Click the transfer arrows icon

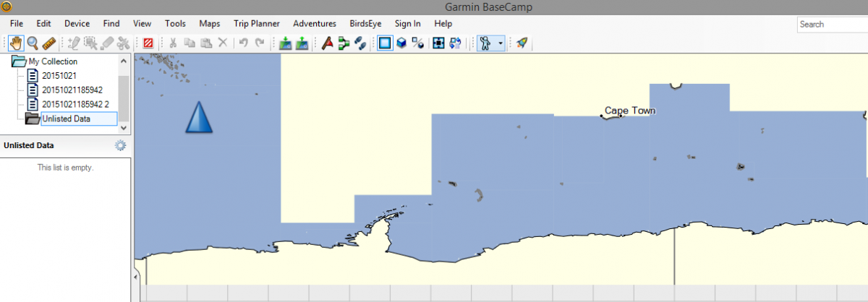[x=455, y=43]
